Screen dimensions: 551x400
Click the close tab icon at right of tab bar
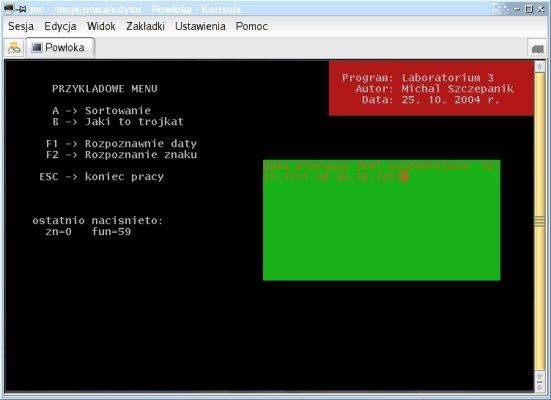point(537,49)
